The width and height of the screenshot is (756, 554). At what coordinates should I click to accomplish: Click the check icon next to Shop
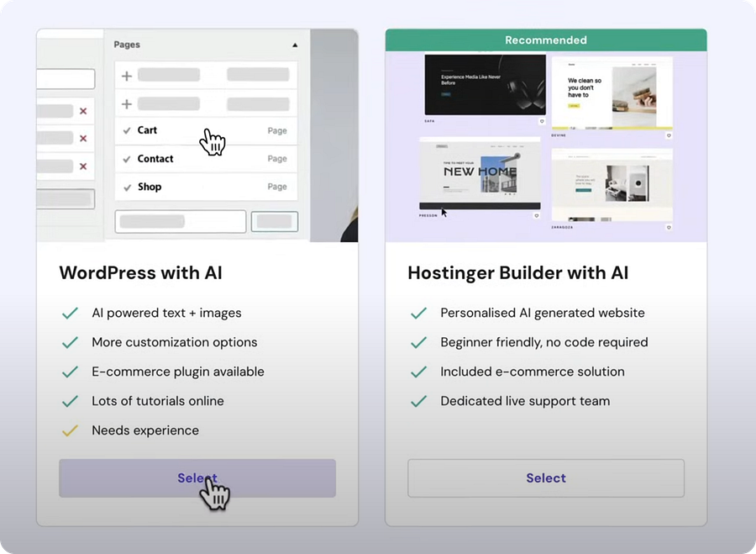click(128, 187)
